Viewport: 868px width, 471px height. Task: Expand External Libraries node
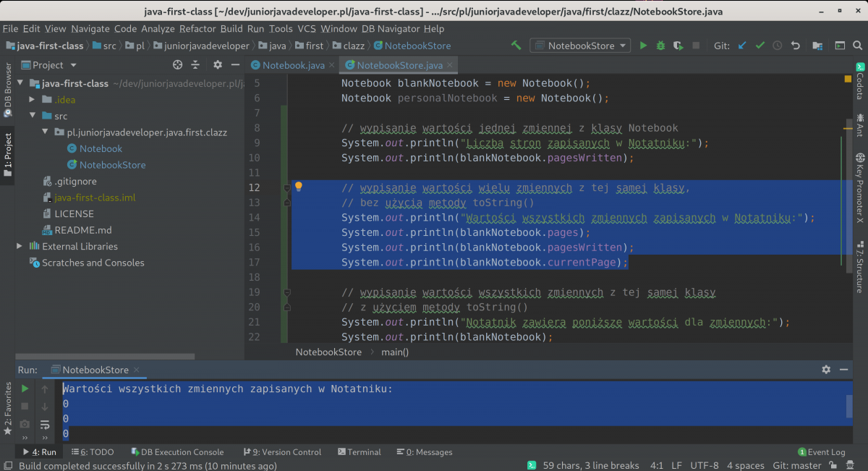pyautogui.click(x=20, y=247)
